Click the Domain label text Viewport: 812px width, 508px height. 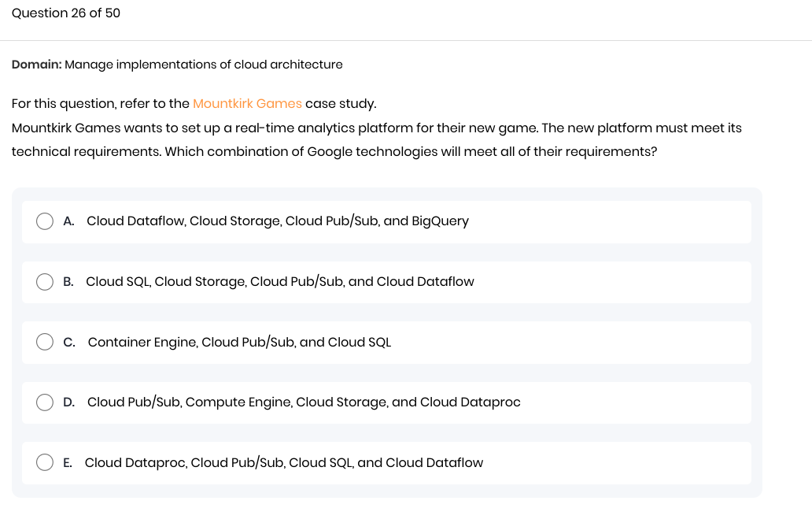tap(37, 65)
